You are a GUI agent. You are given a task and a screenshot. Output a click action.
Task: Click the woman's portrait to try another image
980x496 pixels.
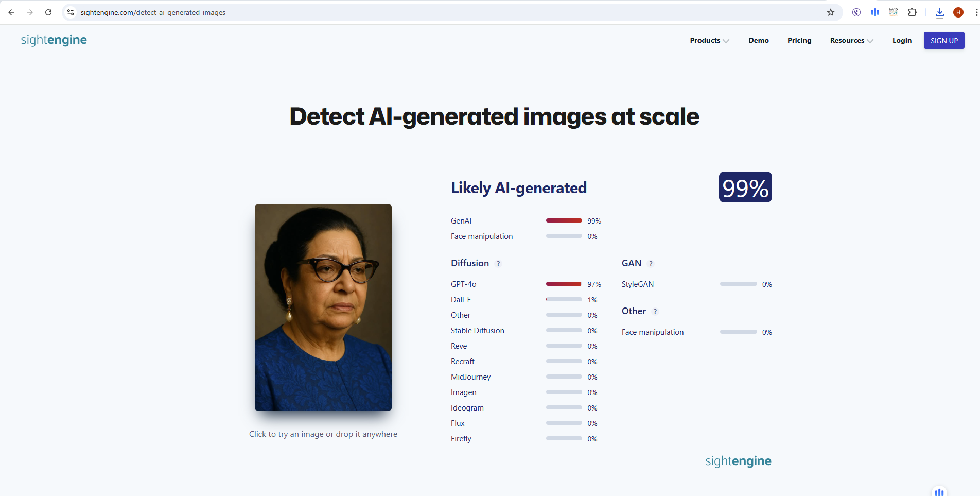click(323, 307)
